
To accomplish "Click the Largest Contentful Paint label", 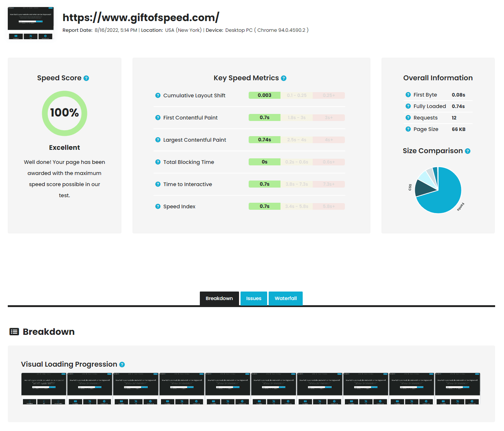I will point(195,140).
